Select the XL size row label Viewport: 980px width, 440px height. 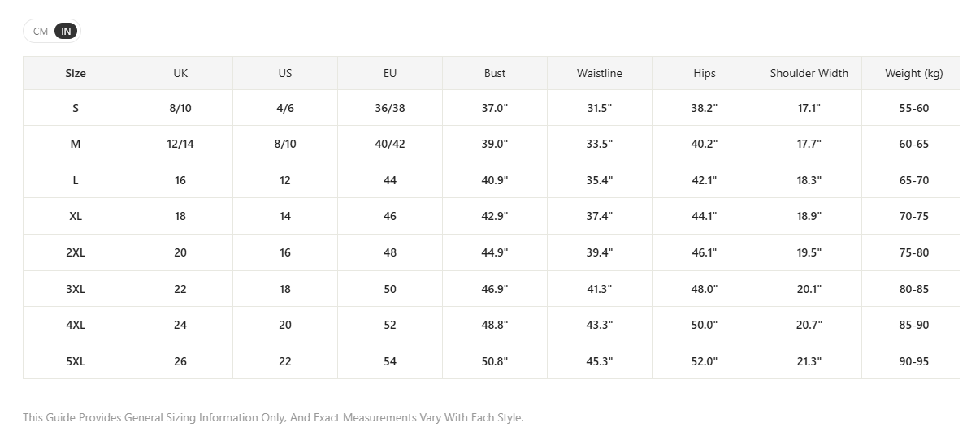[76, 216]
